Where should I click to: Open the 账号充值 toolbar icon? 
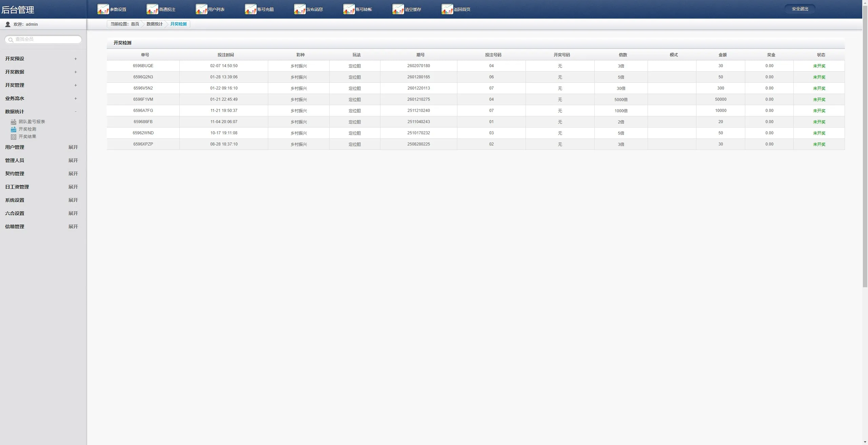251,9
